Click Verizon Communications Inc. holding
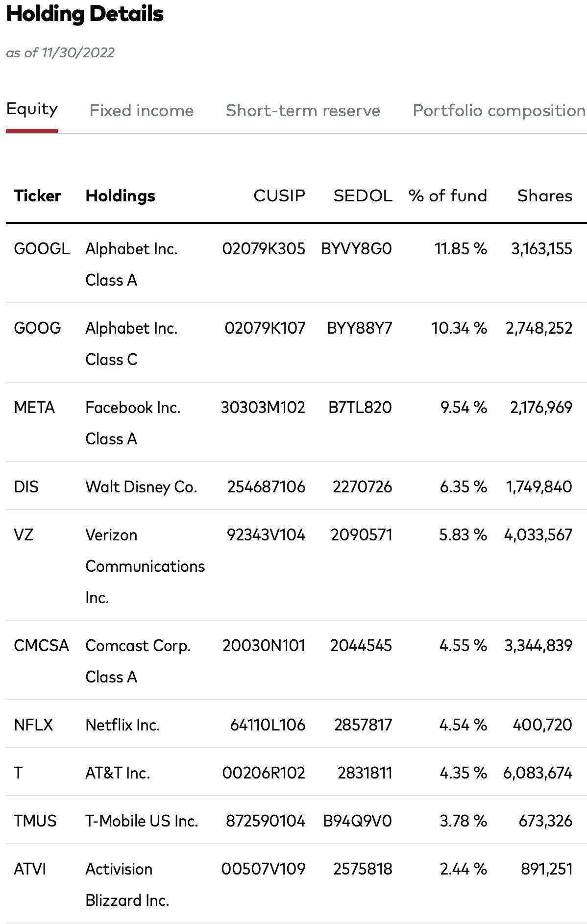This screenshot has height=924, width=587. [145, 566]
